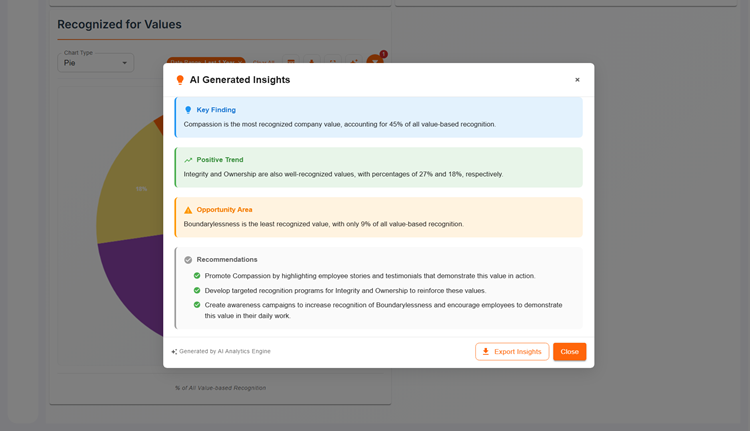The image size is (750, 431).
Task: Click the green check beside Develop targeted recognition programs
Action: point(197,290)
